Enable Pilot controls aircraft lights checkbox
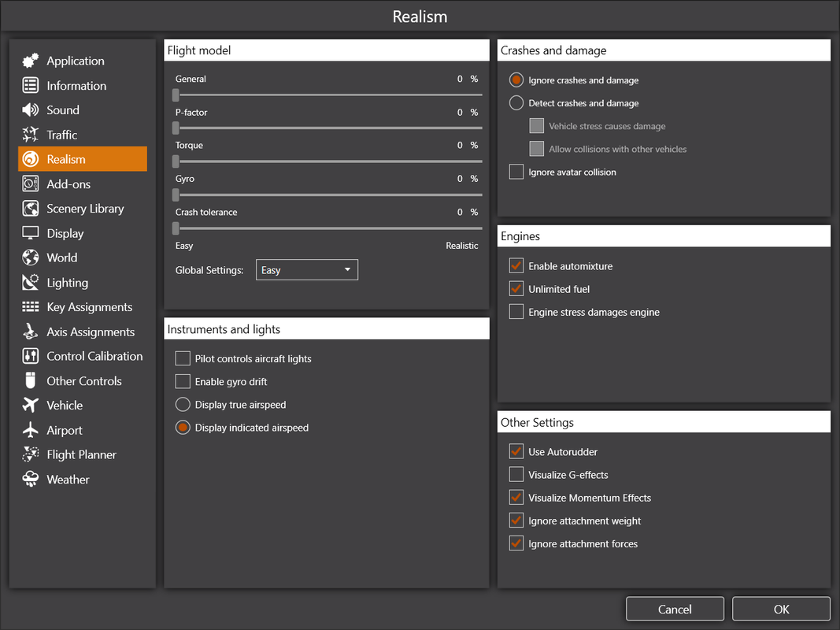 (183, 358)
